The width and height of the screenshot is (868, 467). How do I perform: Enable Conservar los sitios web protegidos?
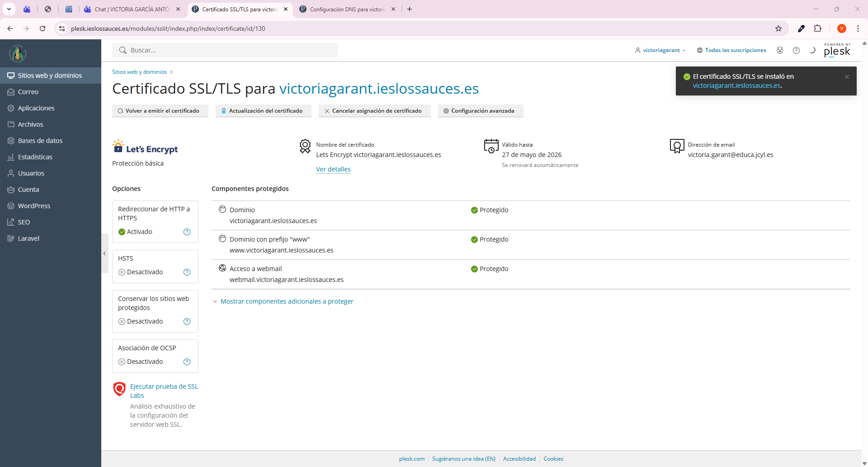coord(141,321)
